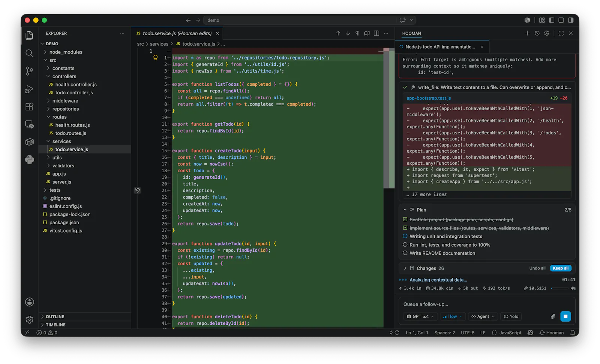Select the todo.service.js (Hooman edits) tab
The width and height of the screenshot is (600, 364).
(x=177, y=33)
